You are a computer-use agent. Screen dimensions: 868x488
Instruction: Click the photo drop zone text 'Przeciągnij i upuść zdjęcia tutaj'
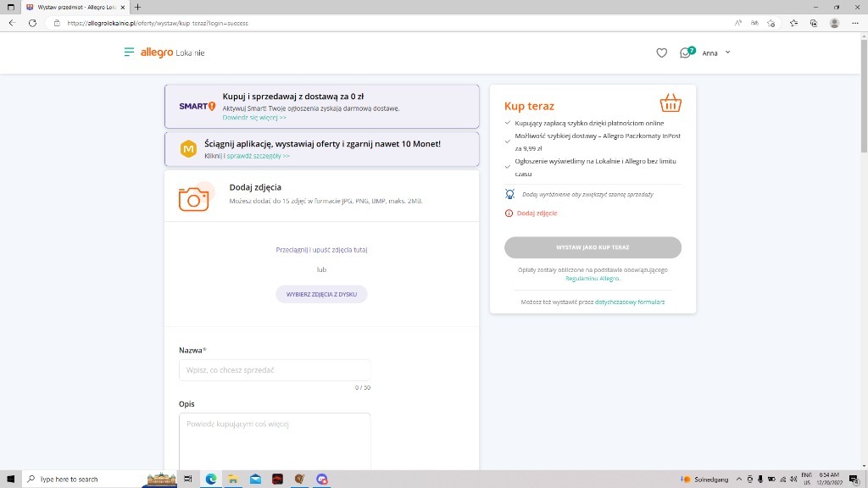[x=321, y=250]
